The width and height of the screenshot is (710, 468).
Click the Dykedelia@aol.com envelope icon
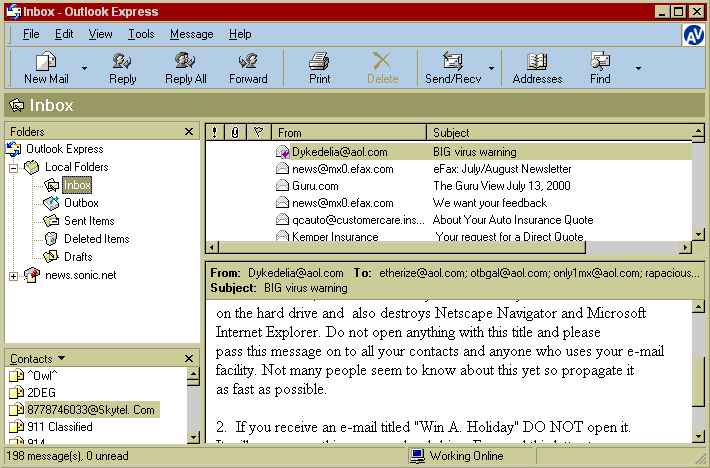coord(282,152)
